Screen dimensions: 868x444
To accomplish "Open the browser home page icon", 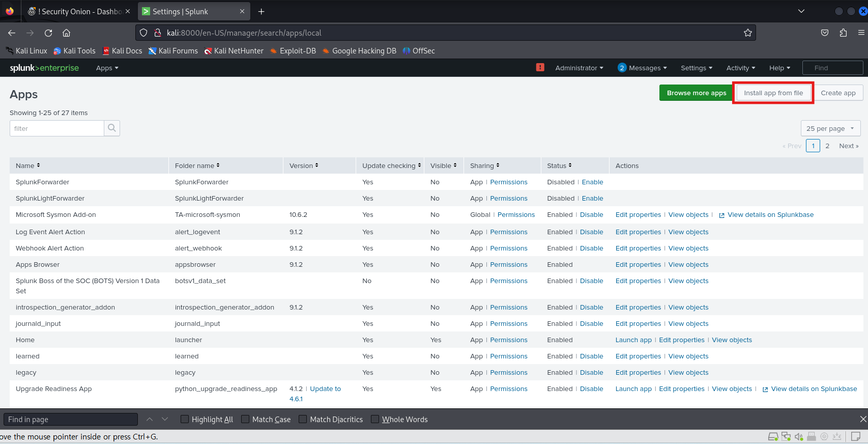I will click(x=66, y=33).
